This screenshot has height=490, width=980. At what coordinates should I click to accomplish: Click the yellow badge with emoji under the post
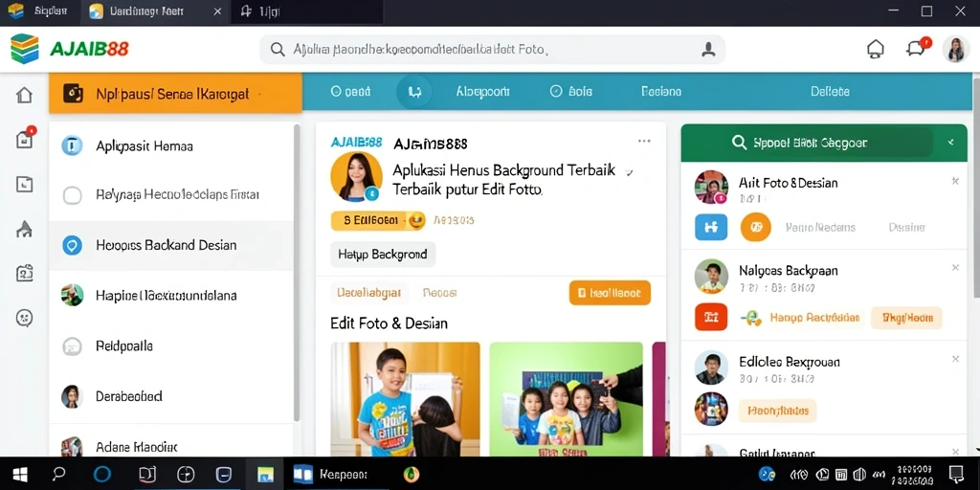[x=378, y=220]
